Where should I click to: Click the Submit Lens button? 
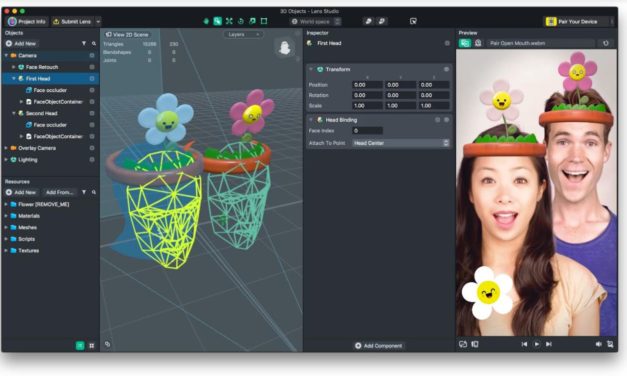pyautogui.click(x=72, y=21)
